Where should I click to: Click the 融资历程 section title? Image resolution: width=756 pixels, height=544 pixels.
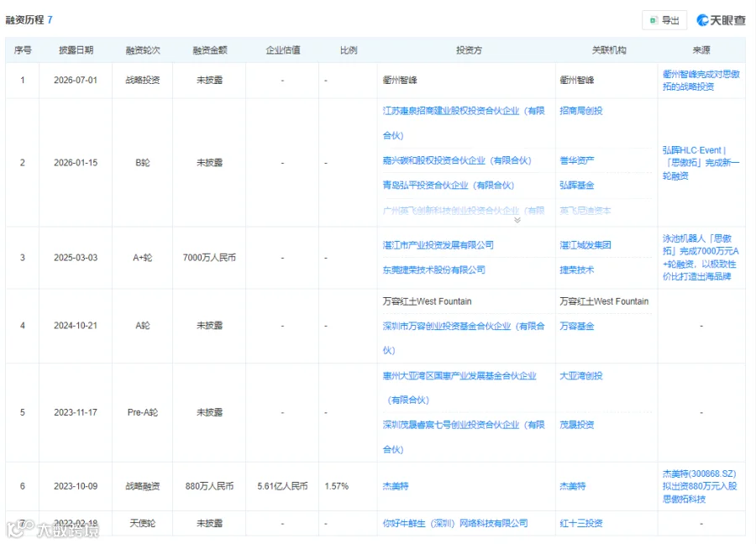click(24, 20)
